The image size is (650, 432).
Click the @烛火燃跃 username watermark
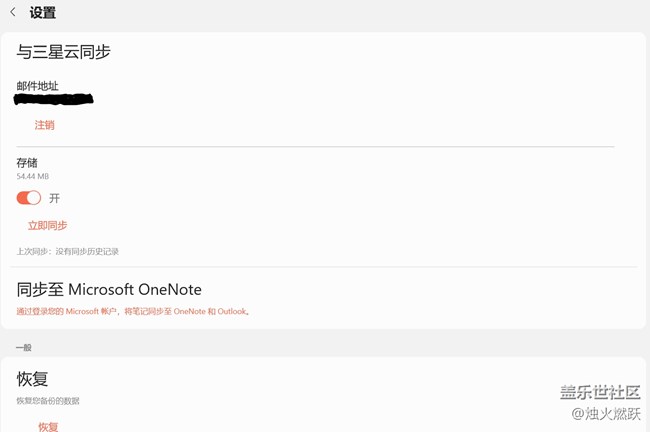[605, 413]
